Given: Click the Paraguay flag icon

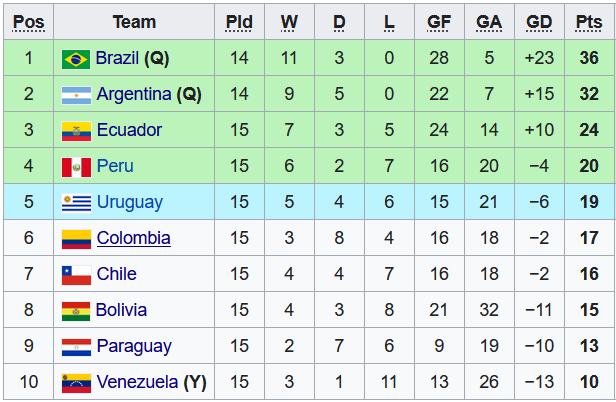Looking at the screenshot, I should (76, 347).
